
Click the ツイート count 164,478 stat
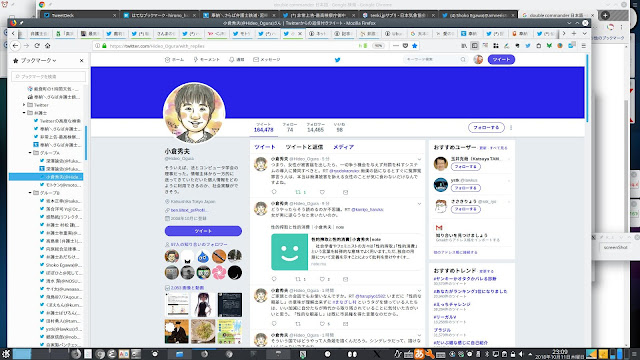(263, 127)
